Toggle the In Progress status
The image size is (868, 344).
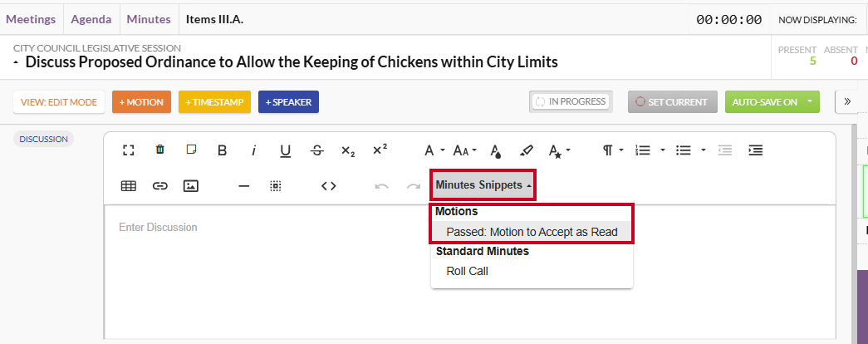(571, 102)
